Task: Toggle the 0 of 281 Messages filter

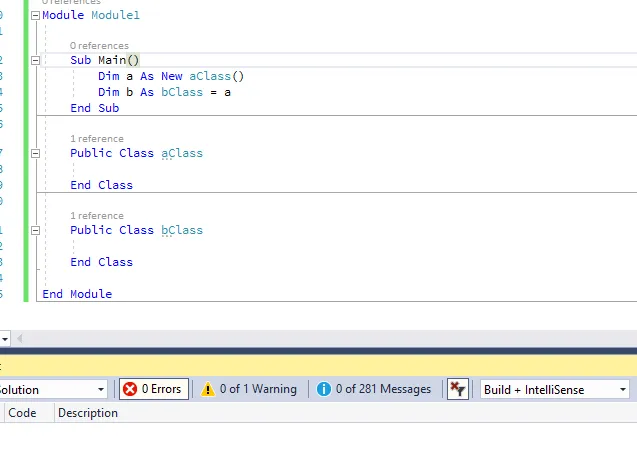Action: pyautogui.click(x=374, y=389)
